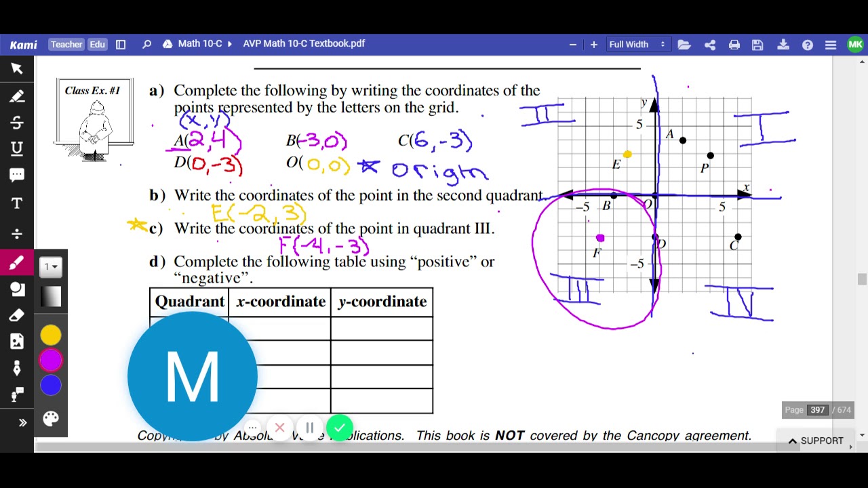Zoom in with plus button
The image size is (868, 488).
click(x=594, y=45)
